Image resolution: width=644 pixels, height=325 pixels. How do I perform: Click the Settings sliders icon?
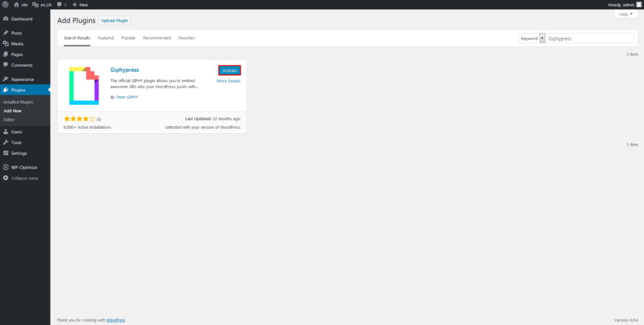coord(6,153)
